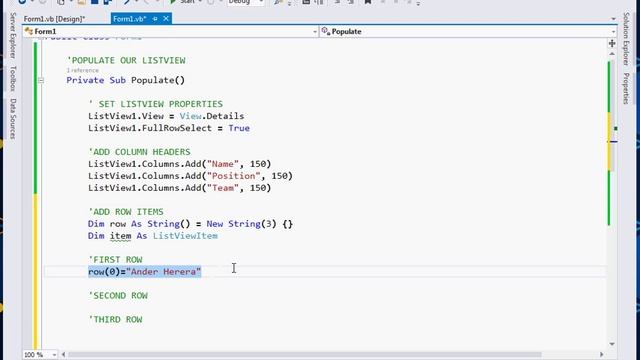Open the Solution Explorer side panel
The image size is (640, 360).
coord(626,39)
